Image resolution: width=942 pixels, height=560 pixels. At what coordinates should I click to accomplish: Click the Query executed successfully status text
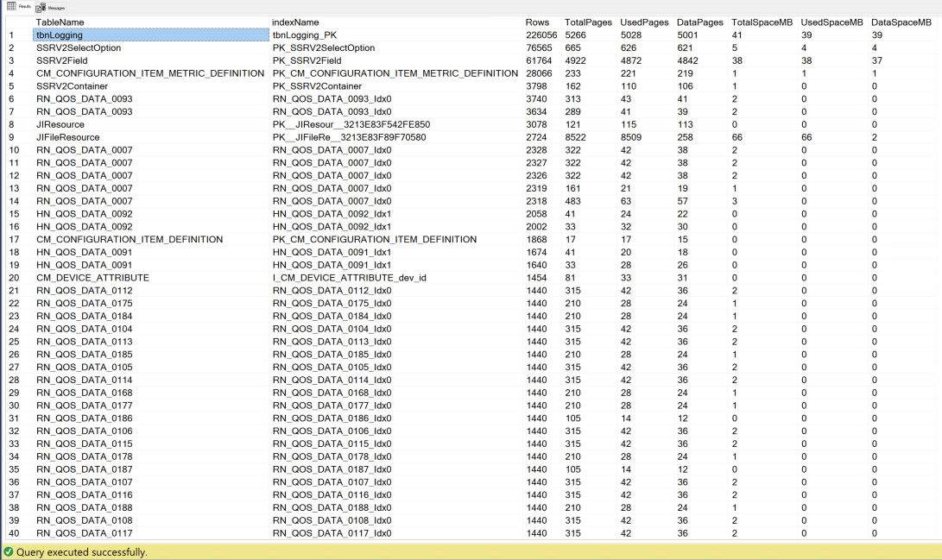pyautogui.click(x=81, y=551)
